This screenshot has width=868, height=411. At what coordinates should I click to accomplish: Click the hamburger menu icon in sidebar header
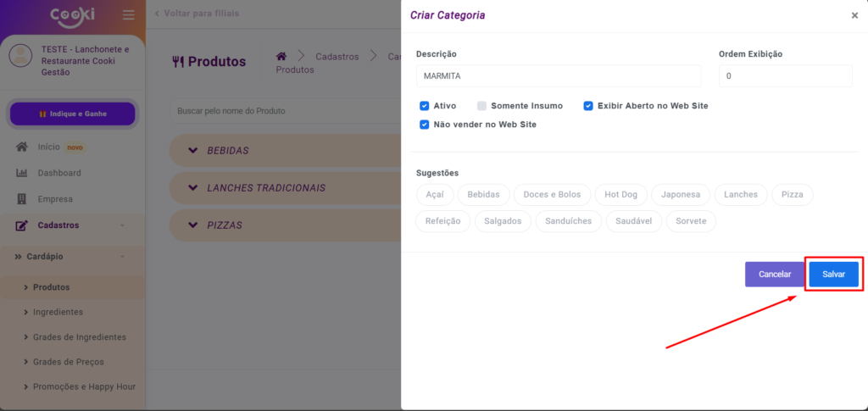pos(128,14)
